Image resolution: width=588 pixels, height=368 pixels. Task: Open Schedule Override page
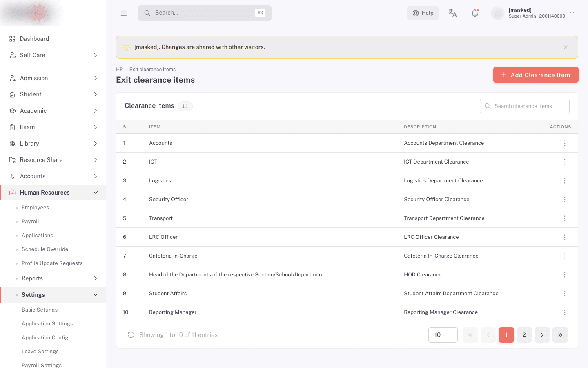45,249
